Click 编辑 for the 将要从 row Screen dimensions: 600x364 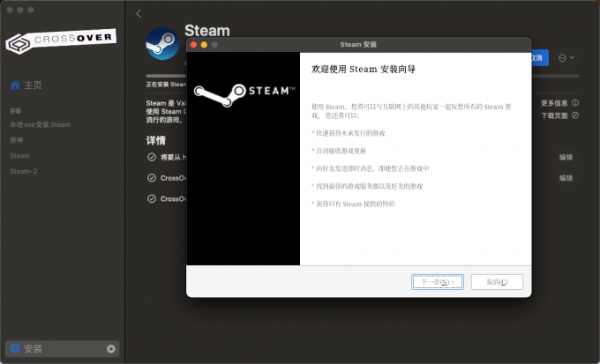tap(566, 157)
